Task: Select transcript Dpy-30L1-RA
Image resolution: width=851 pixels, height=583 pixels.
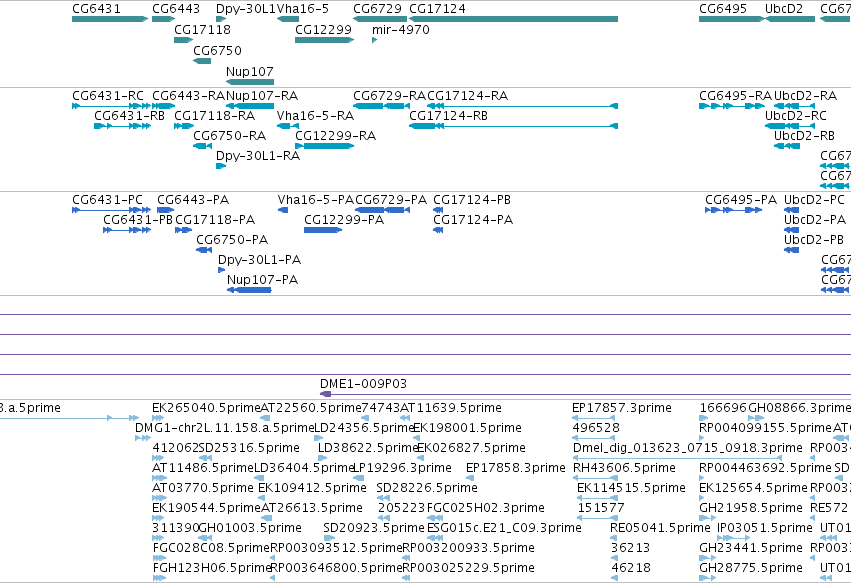Action: point(221,166)
